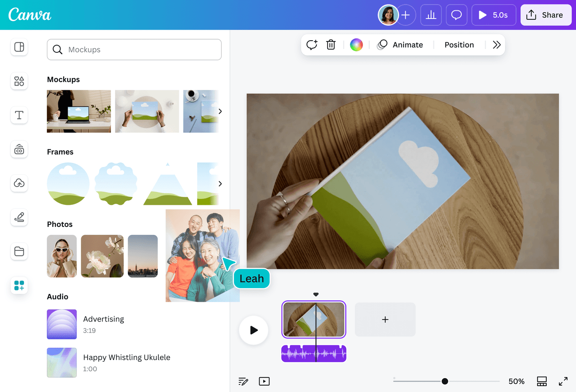Open the Projects folder icon
This screenshot has width=576, height=392.
[x=19, y=251]
